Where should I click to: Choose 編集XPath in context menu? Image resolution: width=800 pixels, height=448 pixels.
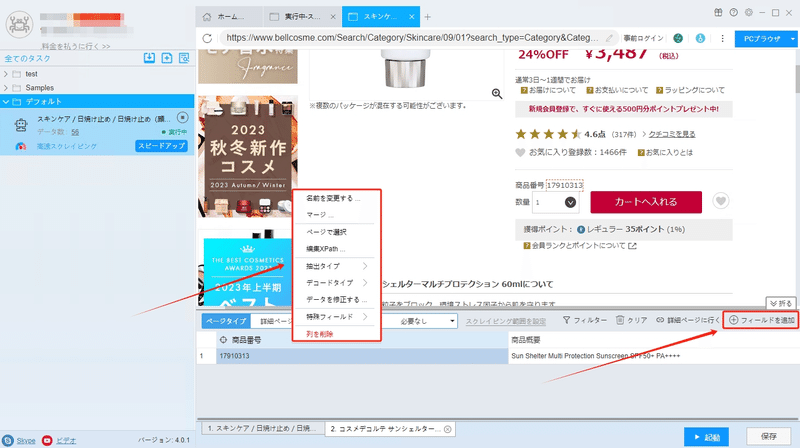[x=325, y=249]
